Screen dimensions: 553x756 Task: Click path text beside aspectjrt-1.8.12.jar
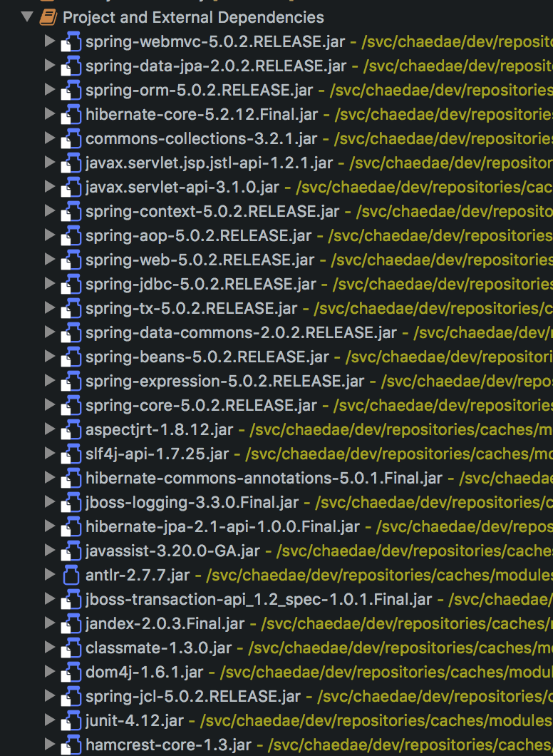point(401,429)
